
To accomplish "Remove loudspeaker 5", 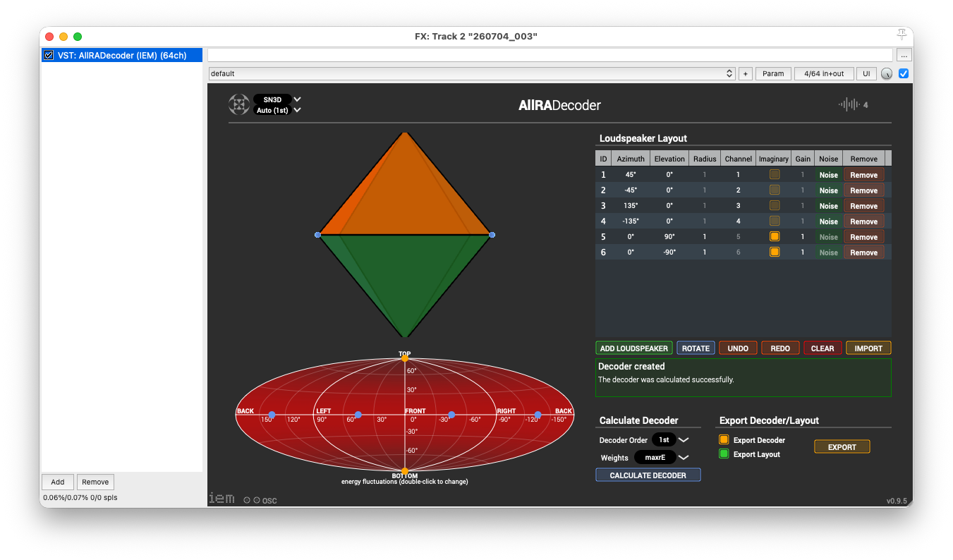I will [x=864, y=237].
